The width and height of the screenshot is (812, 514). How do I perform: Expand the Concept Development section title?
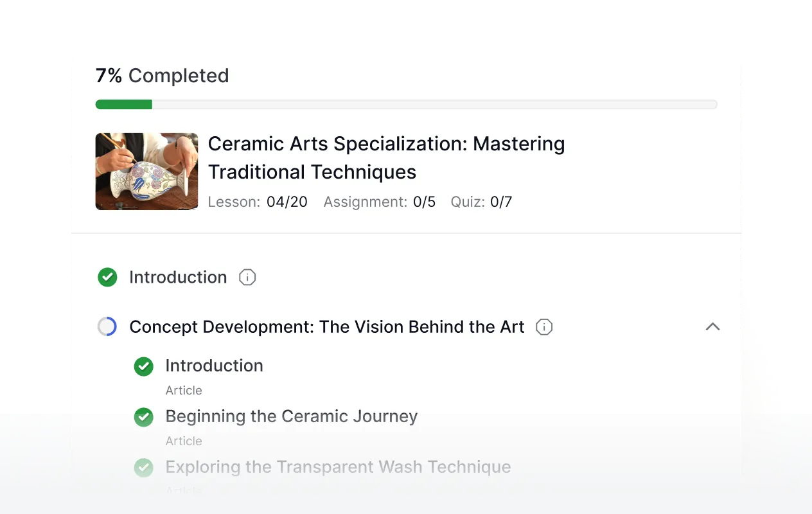327,327
